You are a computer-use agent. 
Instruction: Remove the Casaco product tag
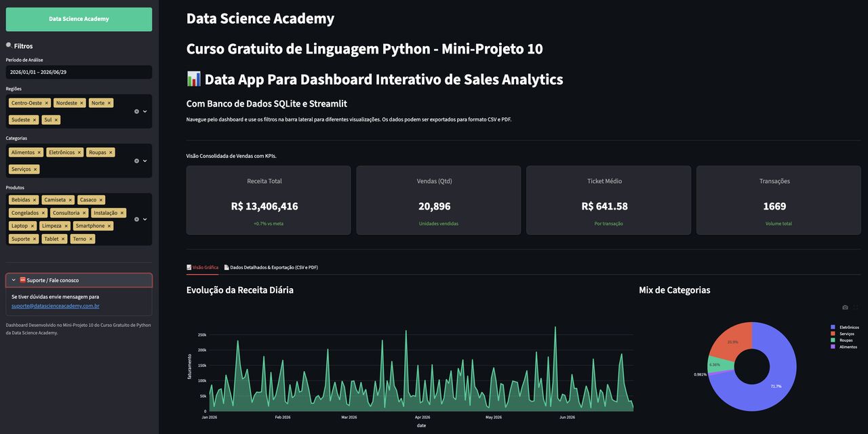[x=101, y=200]
